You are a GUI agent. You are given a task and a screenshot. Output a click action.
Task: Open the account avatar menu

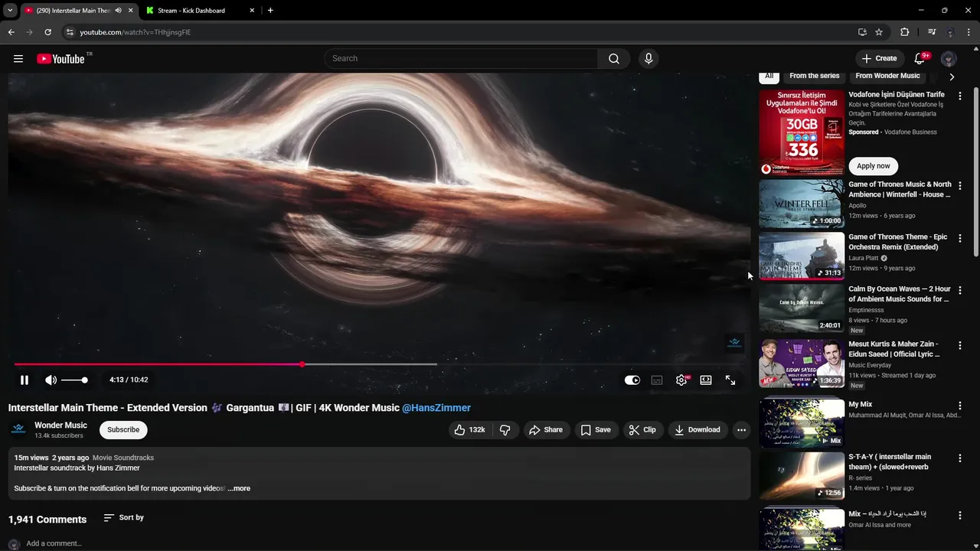(x=949, y=59)
